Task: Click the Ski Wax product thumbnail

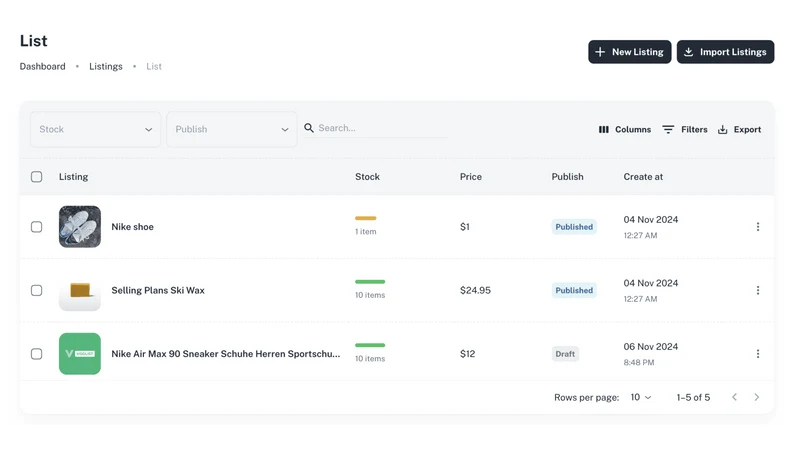Action: 80,290
